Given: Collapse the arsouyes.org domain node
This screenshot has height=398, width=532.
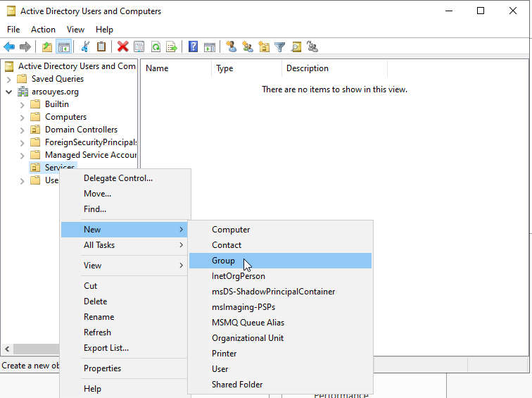Looking at the screenshot, I should pos(9,92).
